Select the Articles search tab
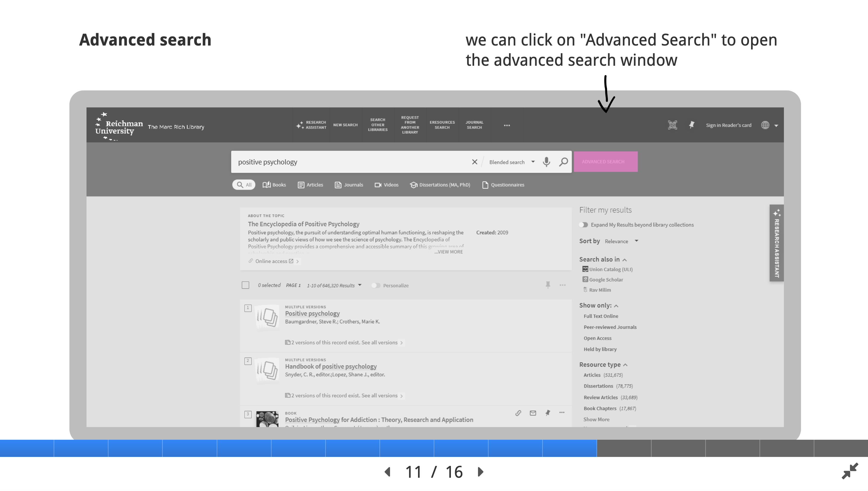 [310, 185]
